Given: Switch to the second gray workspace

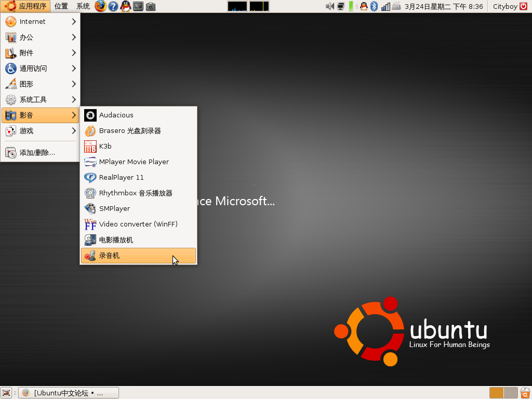Looking at the screenshot, I should 511,393.
